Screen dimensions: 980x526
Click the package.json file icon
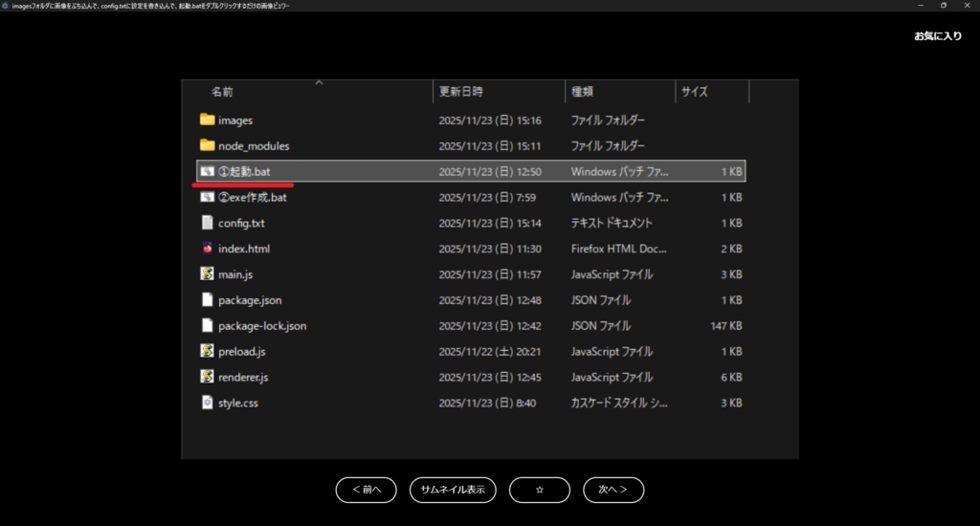click(x=207, y=299)
